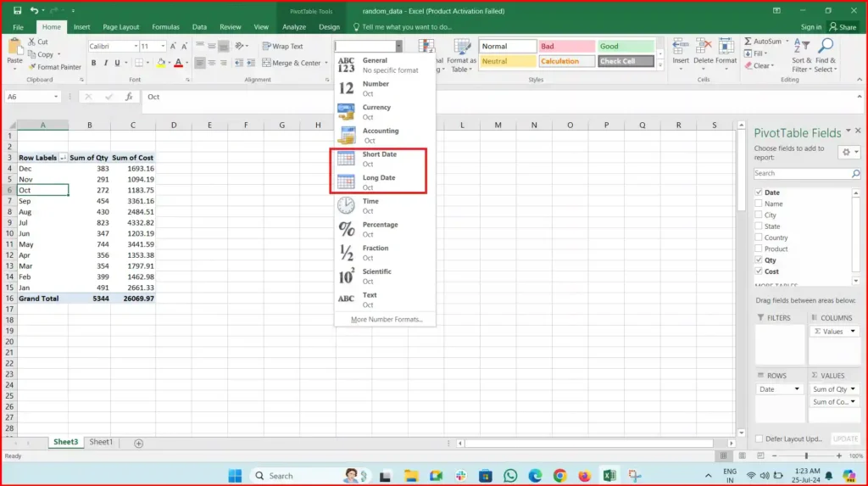Toggle Underline formatting
The width and height of the screenshot is (868, 486).
(117, 63)
